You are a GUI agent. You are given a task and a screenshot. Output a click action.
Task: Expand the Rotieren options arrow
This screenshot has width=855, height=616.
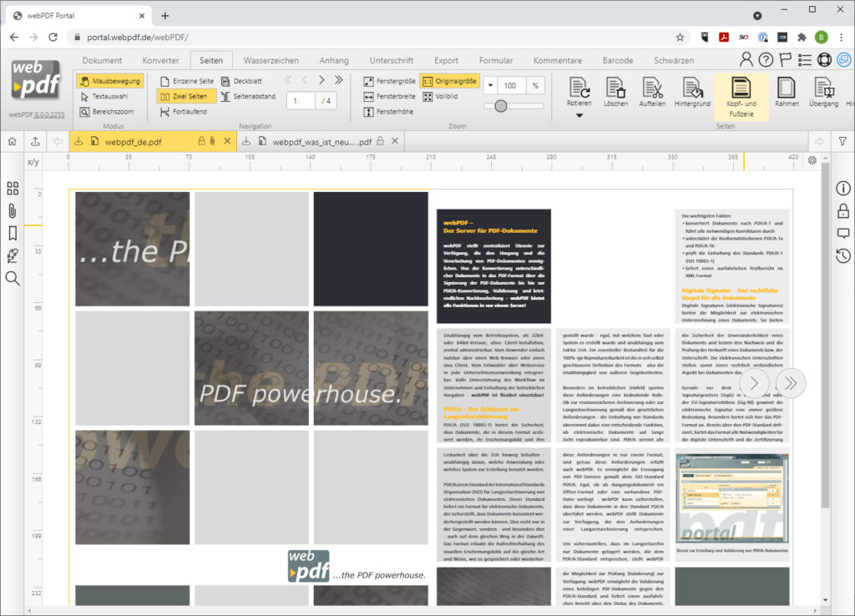click(578, 114)
